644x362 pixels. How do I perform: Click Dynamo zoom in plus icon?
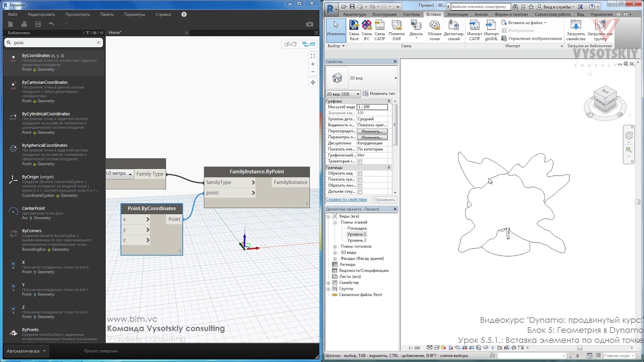312,64
